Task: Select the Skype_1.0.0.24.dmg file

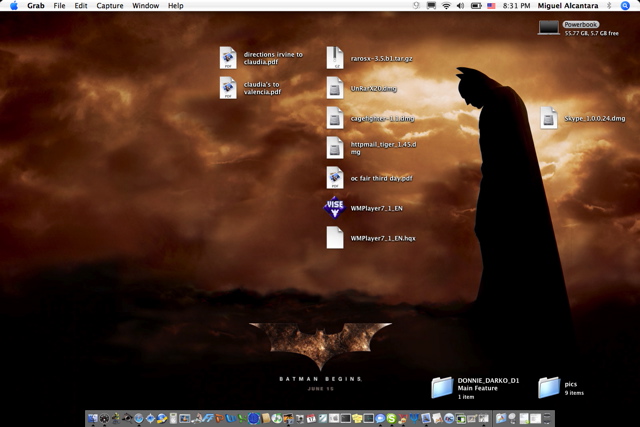Action: coord(549,118)
